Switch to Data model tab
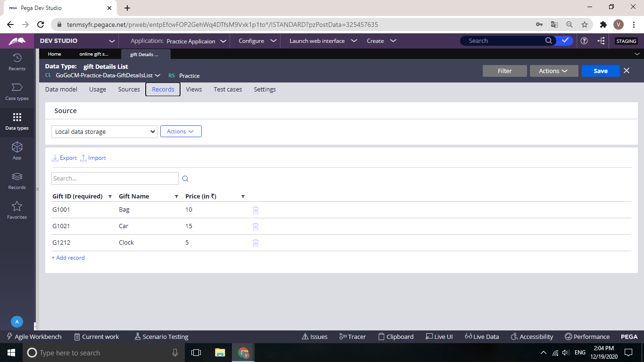 point(61,89)
